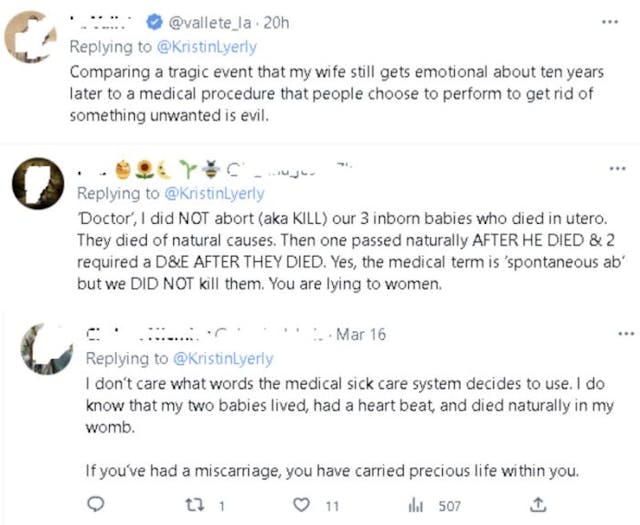Open more menu on the Mar 16 tweet
The image size is (640, 525).
626,334
